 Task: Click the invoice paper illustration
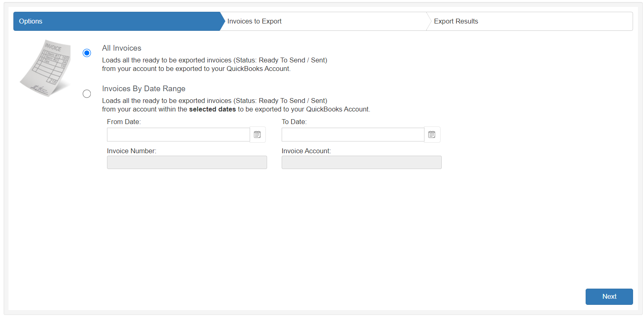(x=45, y=68)
